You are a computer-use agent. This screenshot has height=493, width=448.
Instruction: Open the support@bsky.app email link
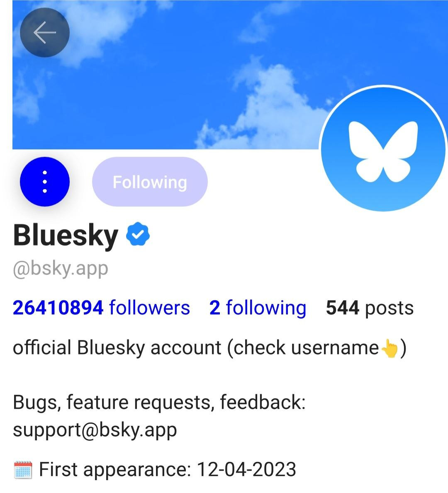point(95,430)
